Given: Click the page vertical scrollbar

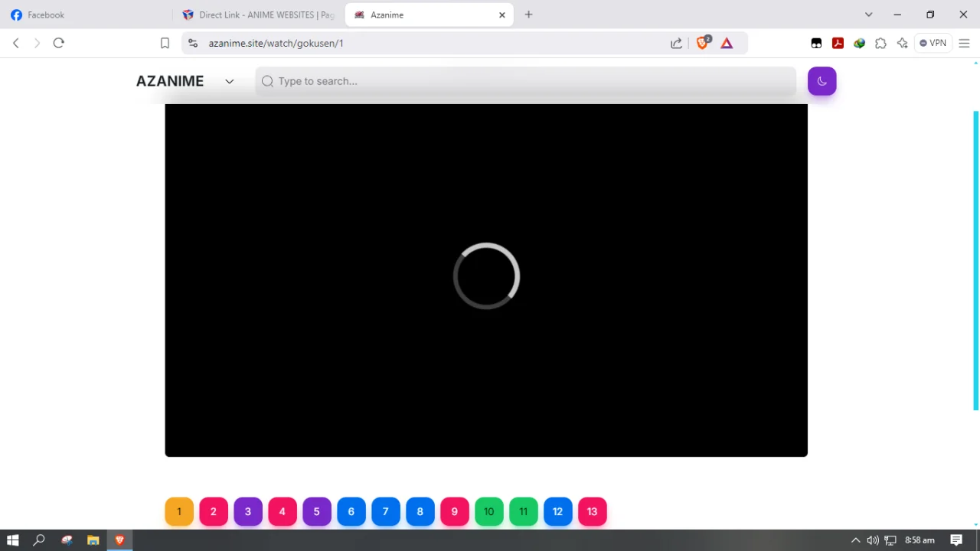Looking at the screenshot, I should [976, 260].
